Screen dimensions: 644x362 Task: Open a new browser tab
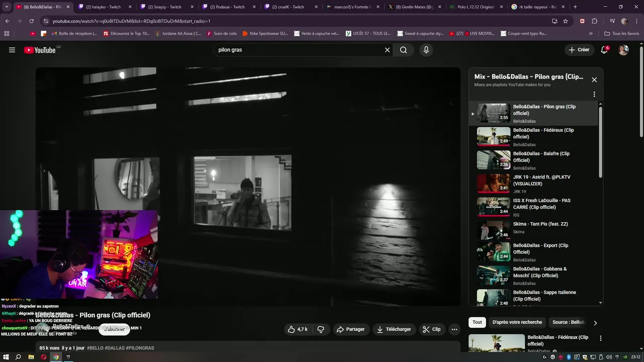click(x=575, y=7)
